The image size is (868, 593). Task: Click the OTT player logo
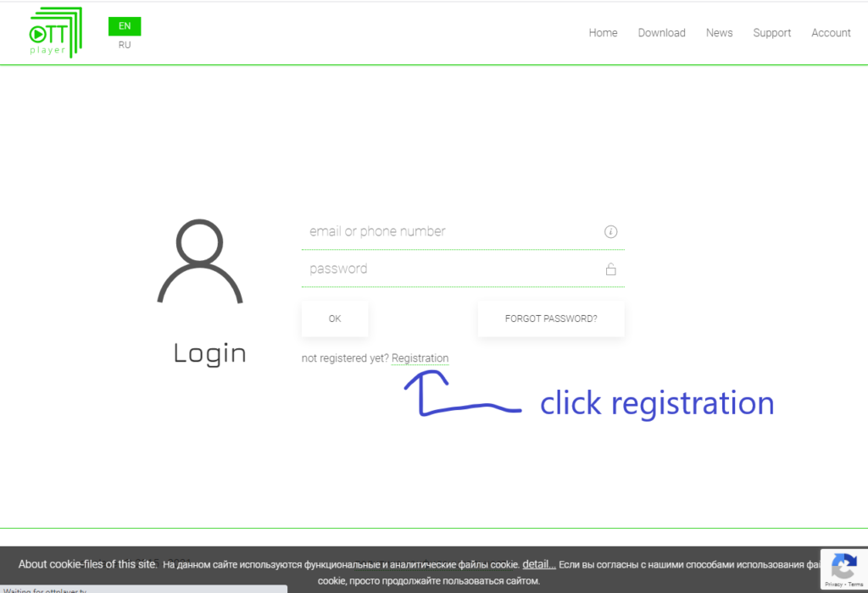tap(55, 33)
